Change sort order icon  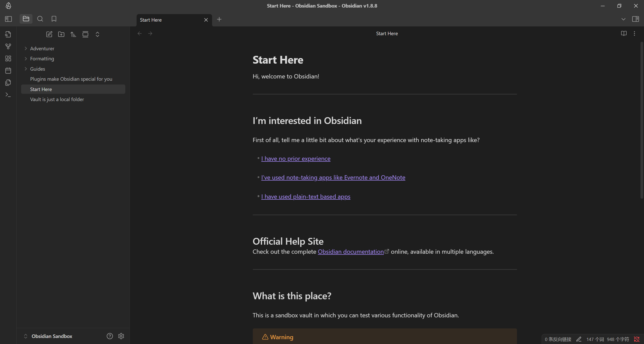(x=73, y=34)
